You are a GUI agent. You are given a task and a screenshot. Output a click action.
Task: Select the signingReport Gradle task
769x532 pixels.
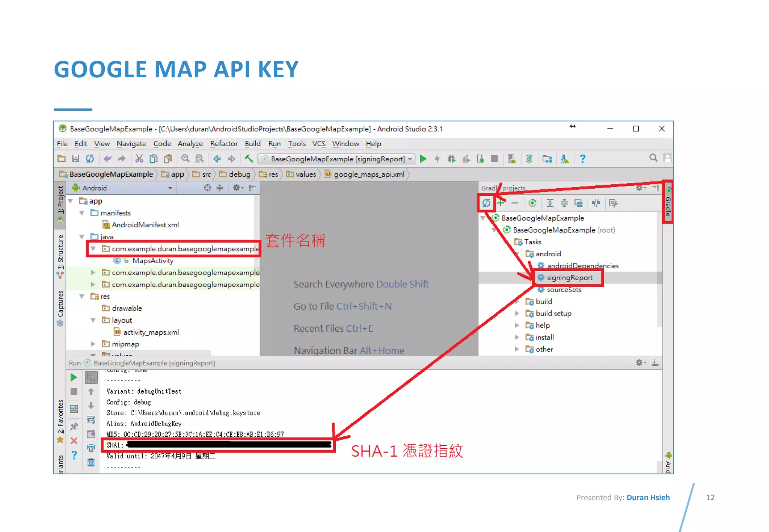tap(569, 278)
